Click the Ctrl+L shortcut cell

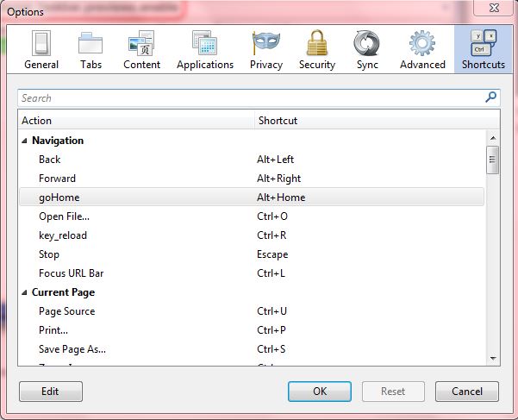(x=271, y=273)
